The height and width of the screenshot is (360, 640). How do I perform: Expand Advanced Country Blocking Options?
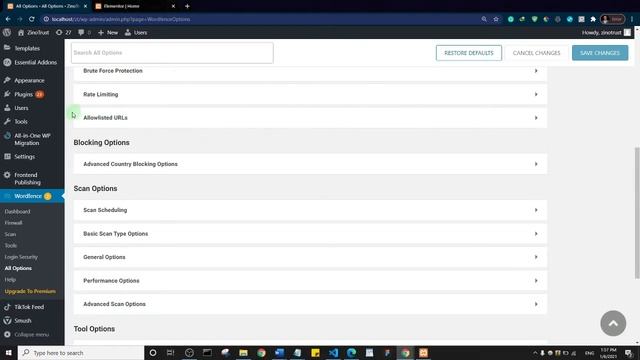coord(310,164)
